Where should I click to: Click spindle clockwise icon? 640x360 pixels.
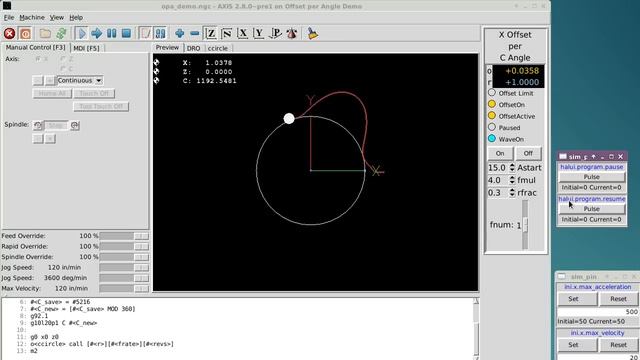pos(75,125)
